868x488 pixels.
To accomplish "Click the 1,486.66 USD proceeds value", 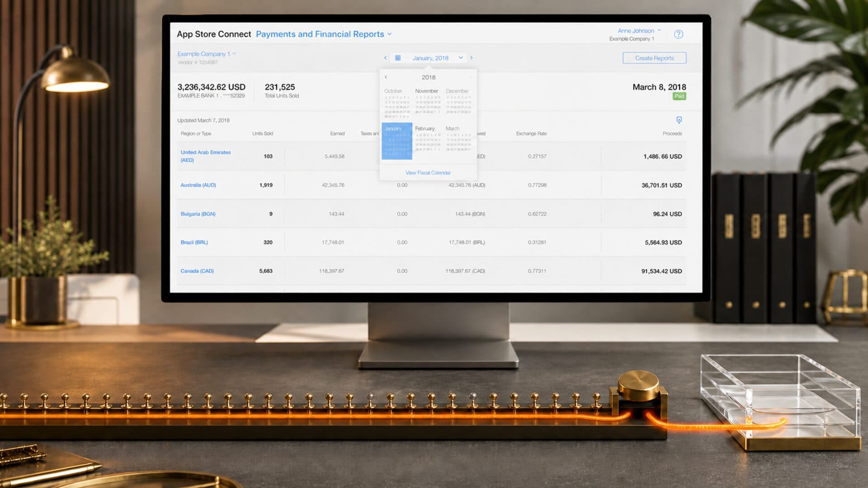I will point(663,156).
